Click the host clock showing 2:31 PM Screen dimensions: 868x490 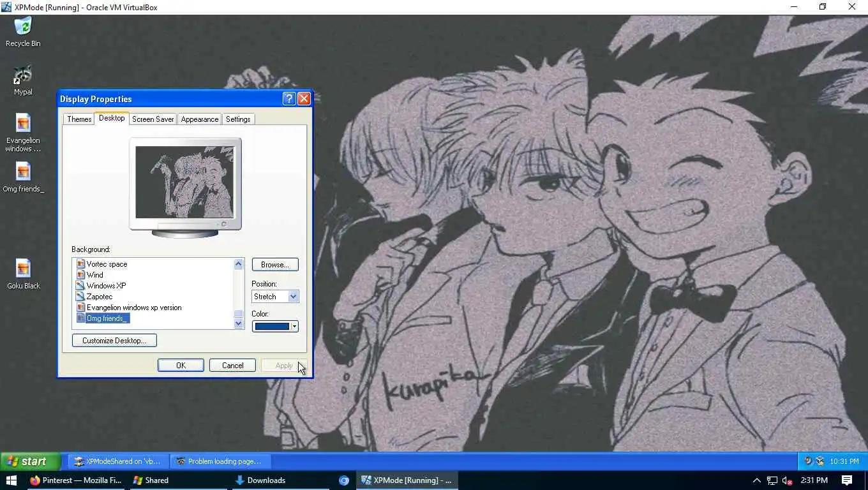click(814, 480)
